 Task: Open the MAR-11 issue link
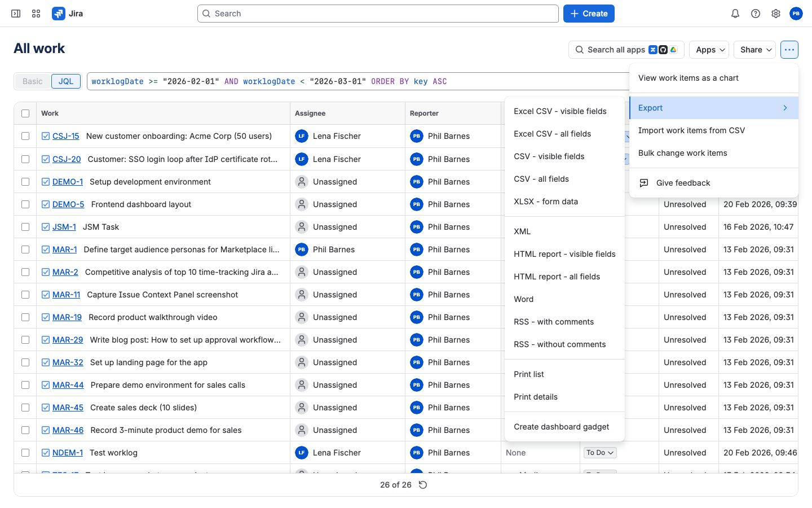coord(66,295)
